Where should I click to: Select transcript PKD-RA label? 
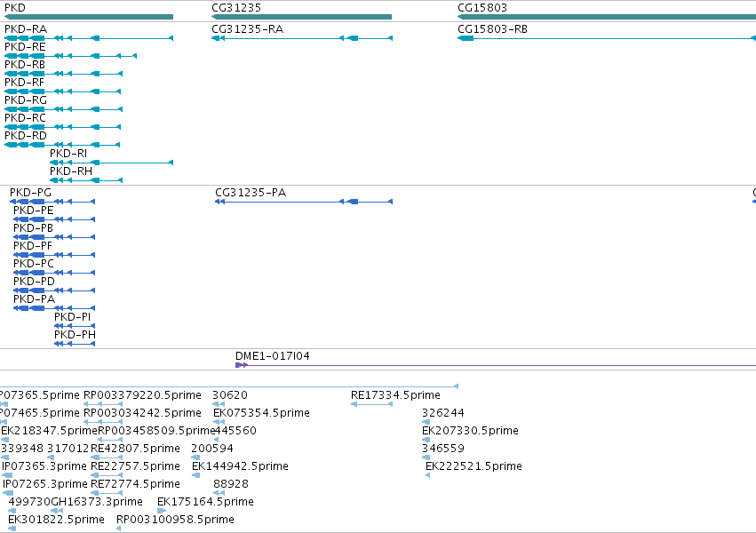tap(26, 29)
